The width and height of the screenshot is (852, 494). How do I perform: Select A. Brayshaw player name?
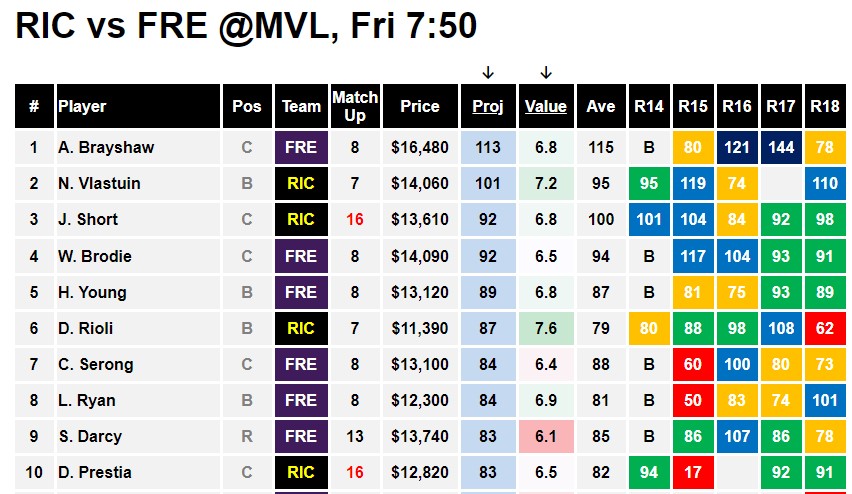click(x=106, y=147)
